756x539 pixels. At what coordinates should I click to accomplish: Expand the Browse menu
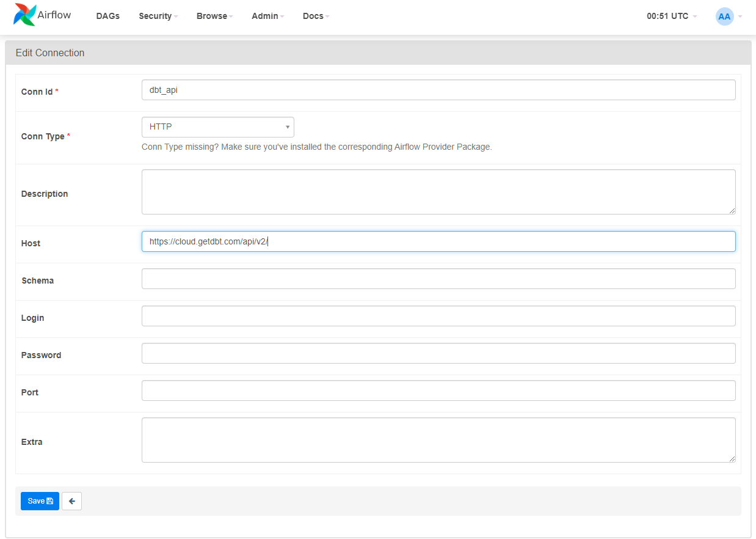(x=214, y=16)
